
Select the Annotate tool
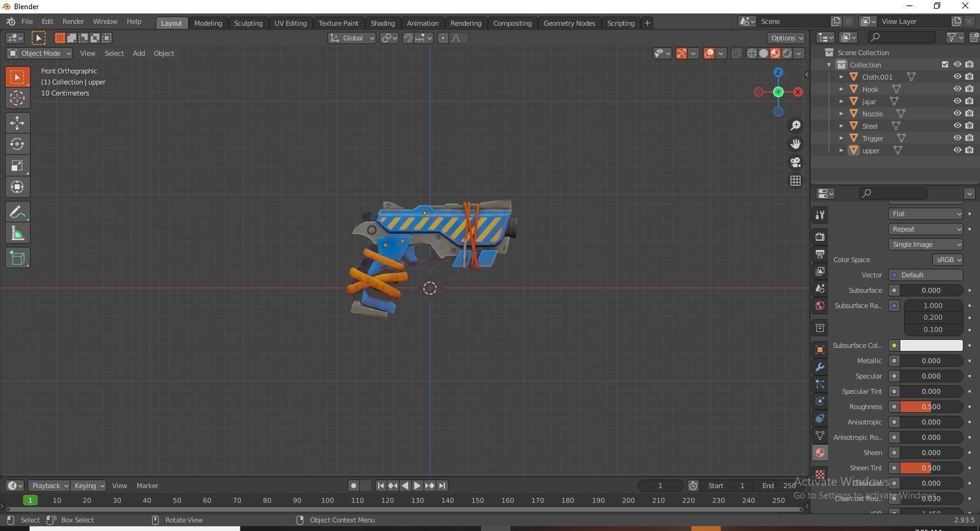click(x=17, y=212)
